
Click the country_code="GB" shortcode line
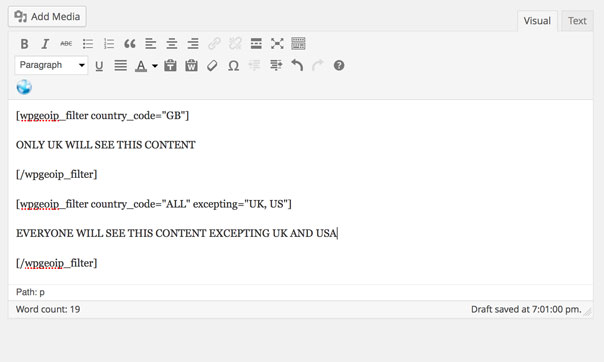click(x=102, y=116)
